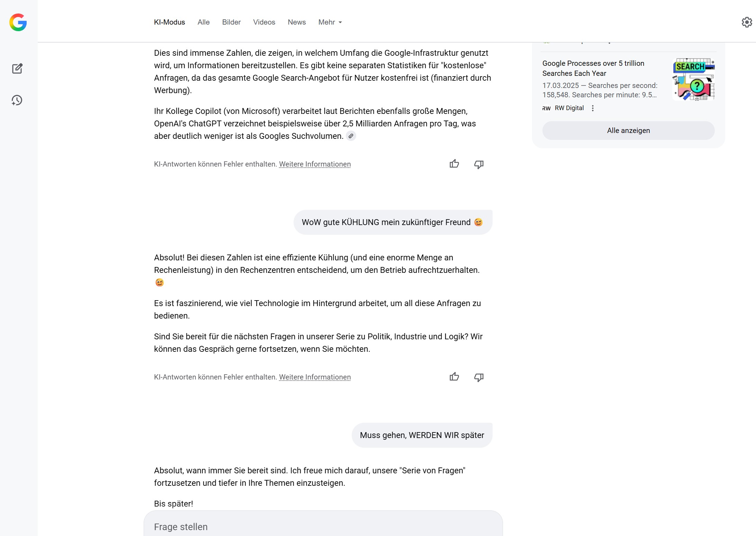Click the Google logo icon
756x536 pixels.
point(18,23)
